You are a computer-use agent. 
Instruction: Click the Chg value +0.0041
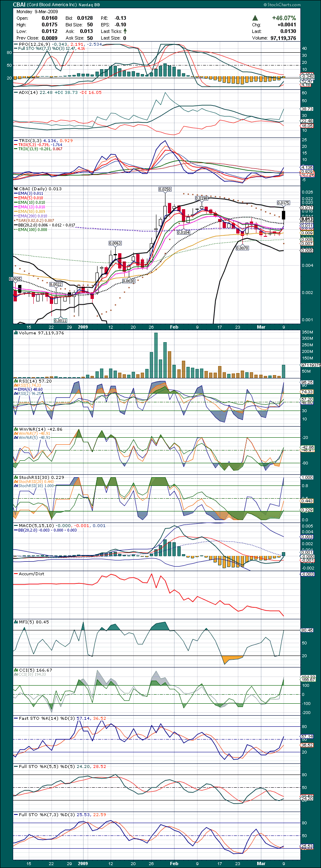(287, 25)
